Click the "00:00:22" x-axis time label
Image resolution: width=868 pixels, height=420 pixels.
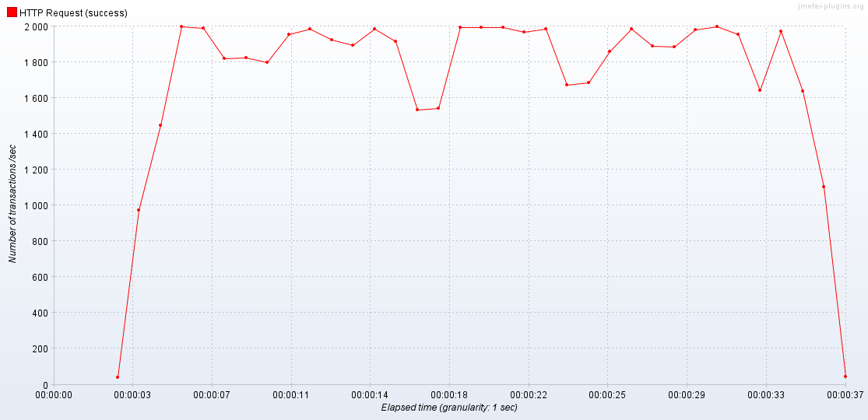click(x=529, y=395)
